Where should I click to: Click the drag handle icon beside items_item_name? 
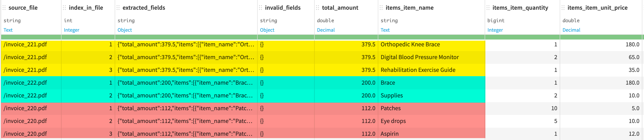(381, 8)
